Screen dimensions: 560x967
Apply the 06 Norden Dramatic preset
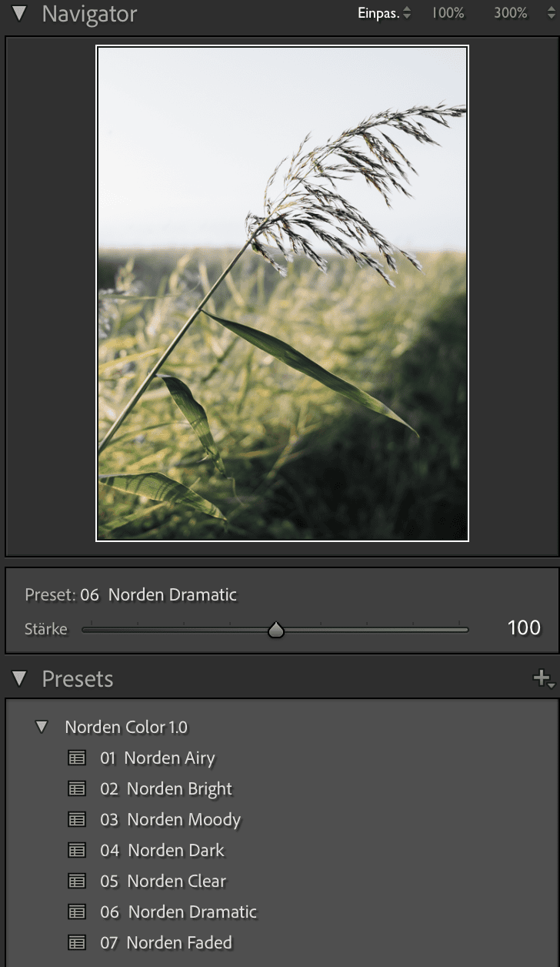pyautogui.click(x=178, y=912)
